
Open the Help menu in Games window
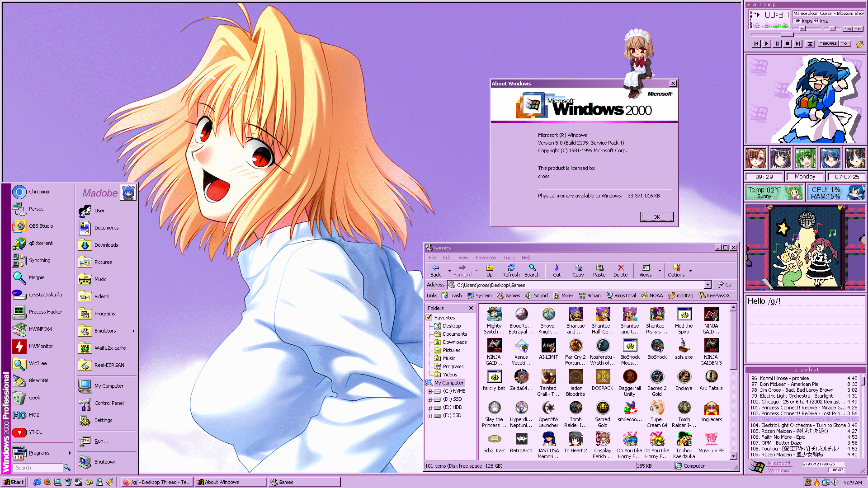(x=526, y=258)
